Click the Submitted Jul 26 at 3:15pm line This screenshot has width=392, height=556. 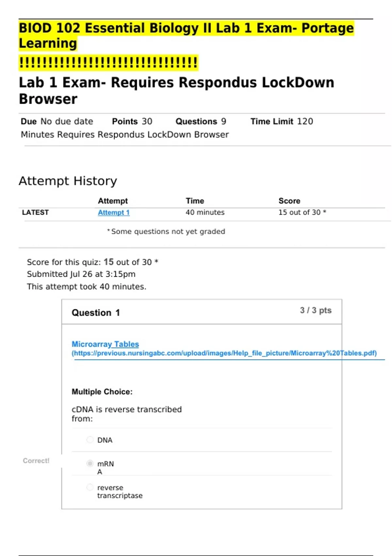(81, 274)
